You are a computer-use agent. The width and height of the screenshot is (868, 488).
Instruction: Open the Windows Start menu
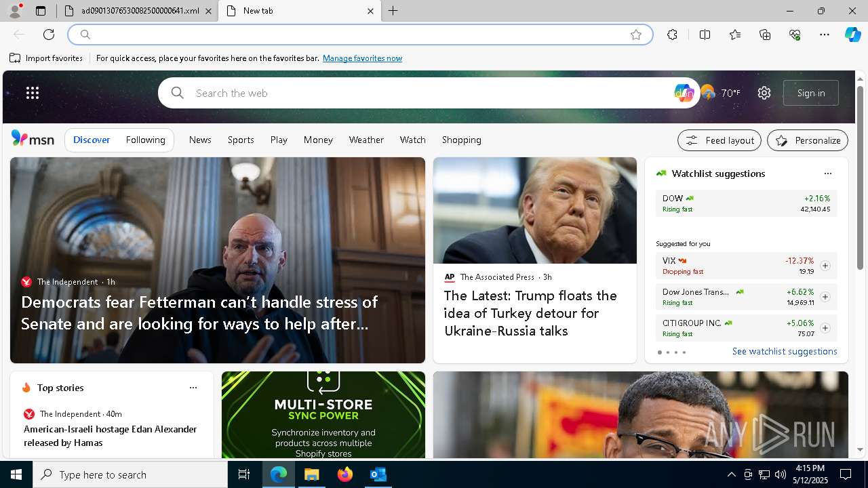[x=16, y=474]
